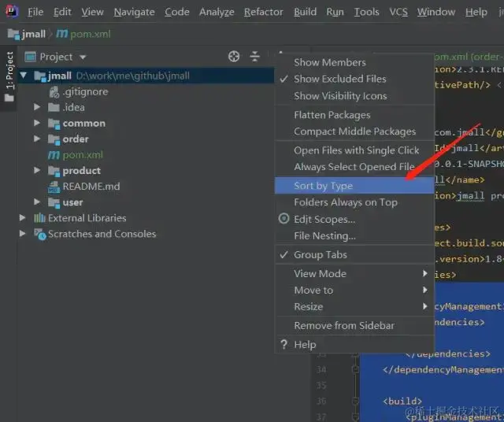Click the question mark Help icon
The height and width of the screenshot is (422, 504).
tap(283, 345)
